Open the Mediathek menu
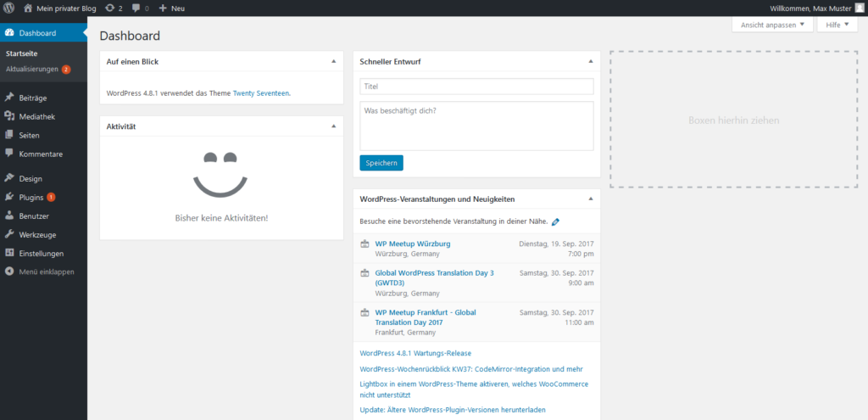The image size is (868, 420). tap(43, 117)
